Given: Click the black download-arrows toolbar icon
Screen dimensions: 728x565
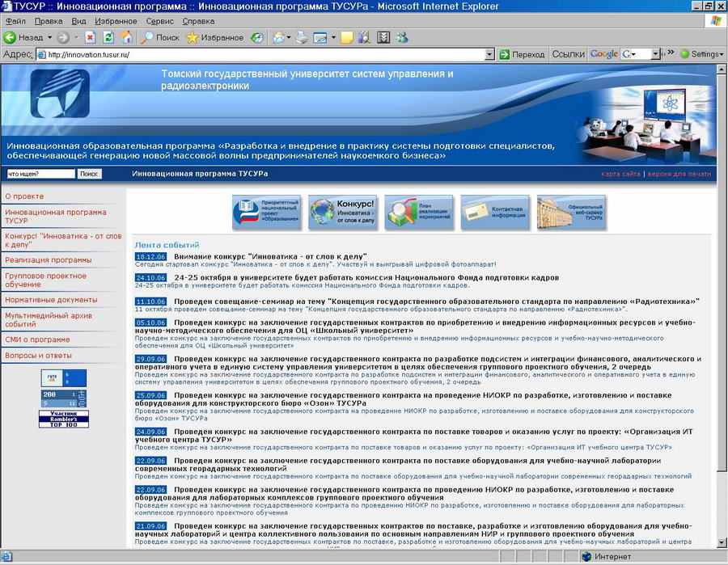Looking at the screenshot, I should coord(383,37).
